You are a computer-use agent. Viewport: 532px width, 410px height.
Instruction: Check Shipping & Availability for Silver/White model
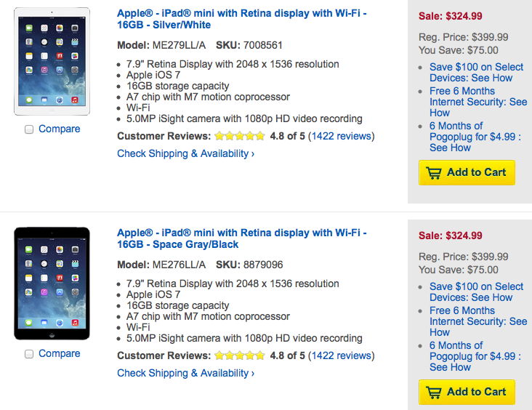pyautogui.click(x=185, y=153)
